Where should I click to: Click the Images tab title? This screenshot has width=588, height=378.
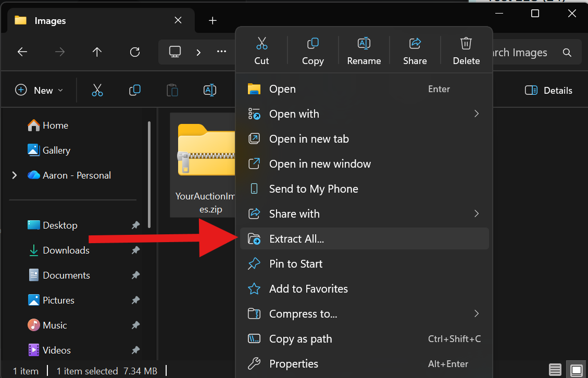50,21
